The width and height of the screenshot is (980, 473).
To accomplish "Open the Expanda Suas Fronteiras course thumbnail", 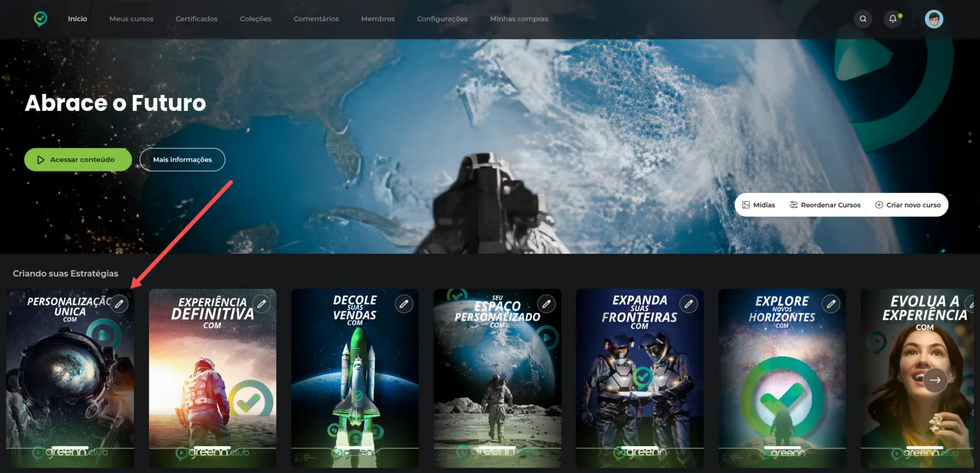I will (640, 379).
